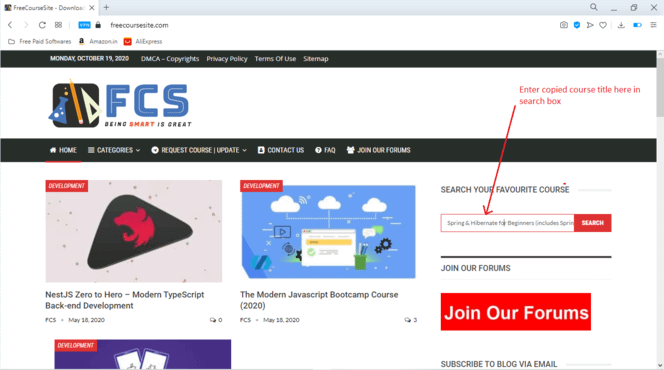
Task: Toggle the VPN badge in address bar
Action: click(x=84, y=25)
